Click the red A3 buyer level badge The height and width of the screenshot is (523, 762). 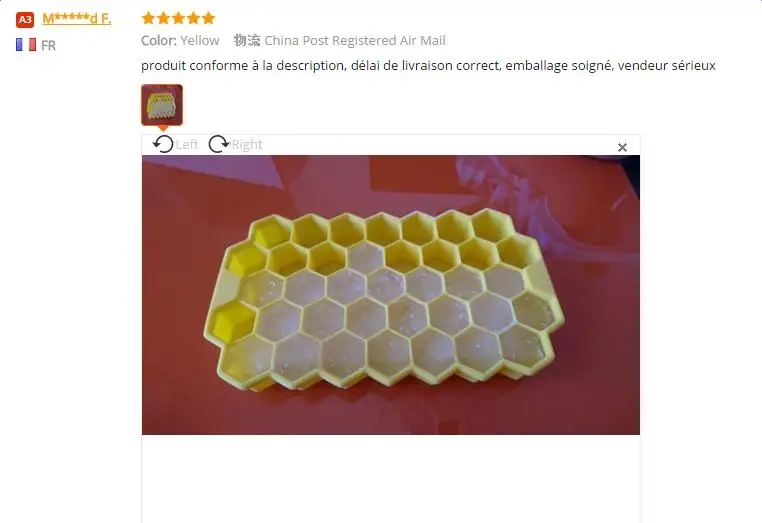click(25, 19)
